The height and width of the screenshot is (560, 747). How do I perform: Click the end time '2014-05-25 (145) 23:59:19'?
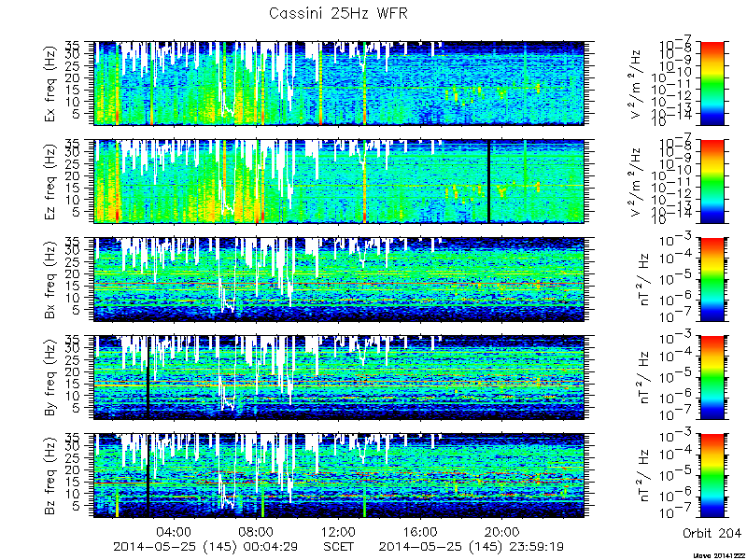[x=472, y=547]
